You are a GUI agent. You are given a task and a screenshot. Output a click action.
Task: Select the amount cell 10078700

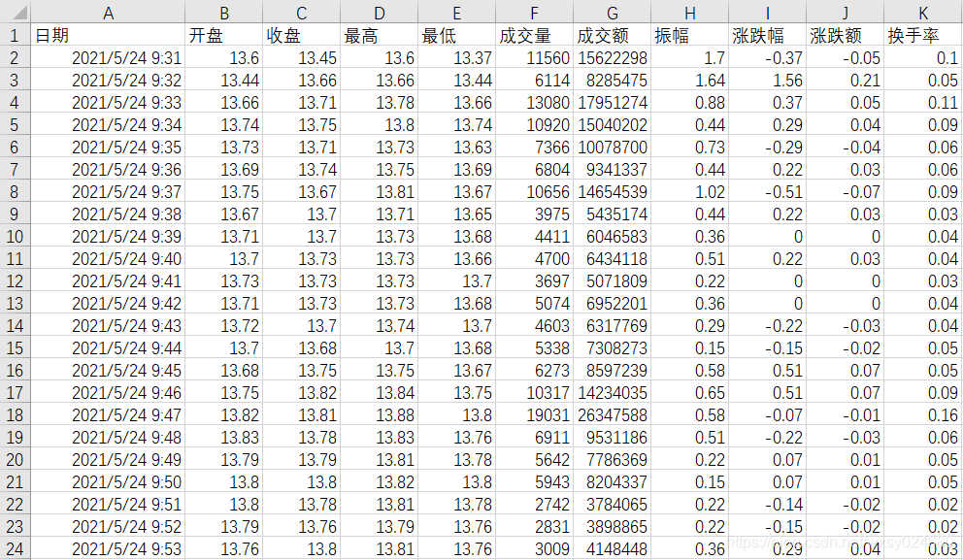[613, 148]
